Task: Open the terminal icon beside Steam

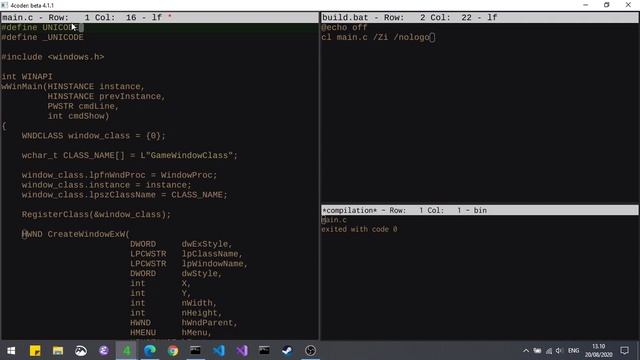Action: 264,350
